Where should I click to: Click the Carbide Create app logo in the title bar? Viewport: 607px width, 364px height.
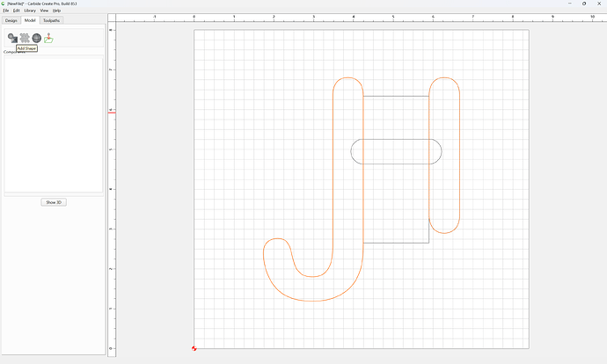(4, 4)
